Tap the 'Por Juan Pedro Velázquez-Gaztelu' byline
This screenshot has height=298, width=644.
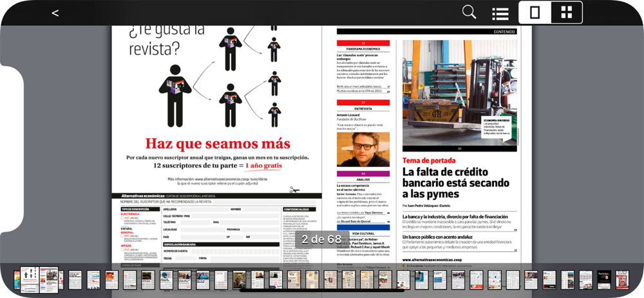(x=426, y=205)
